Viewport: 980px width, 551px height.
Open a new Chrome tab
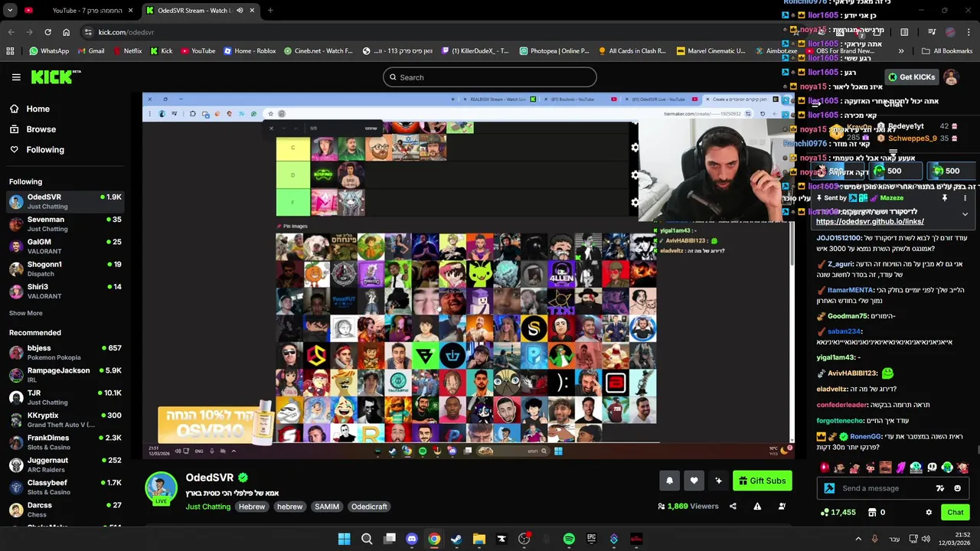[x=269, y=11]
